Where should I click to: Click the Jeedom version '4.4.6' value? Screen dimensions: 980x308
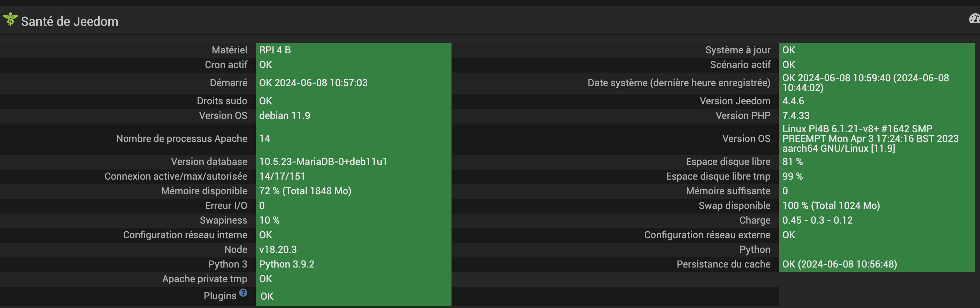(793, 101)
